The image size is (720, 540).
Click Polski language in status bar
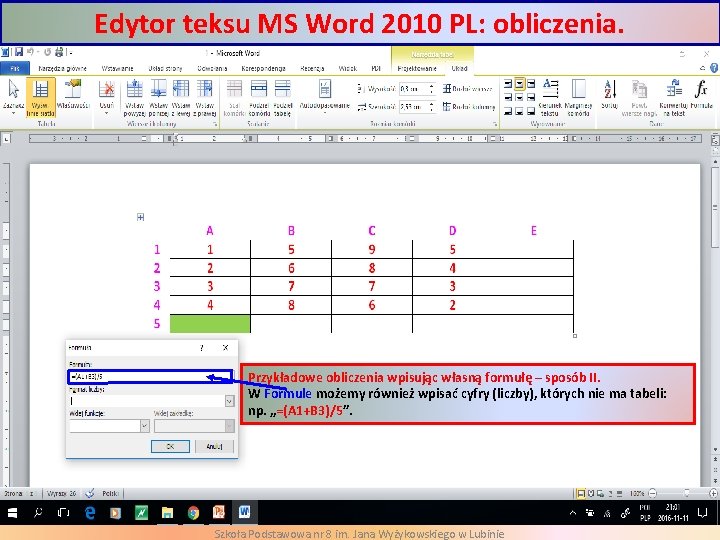tap(111, 494)
